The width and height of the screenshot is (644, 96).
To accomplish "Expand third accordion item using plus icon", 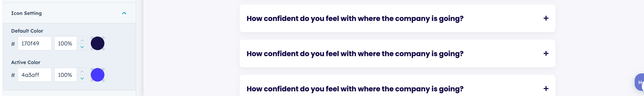I will (x=546, y=89).
